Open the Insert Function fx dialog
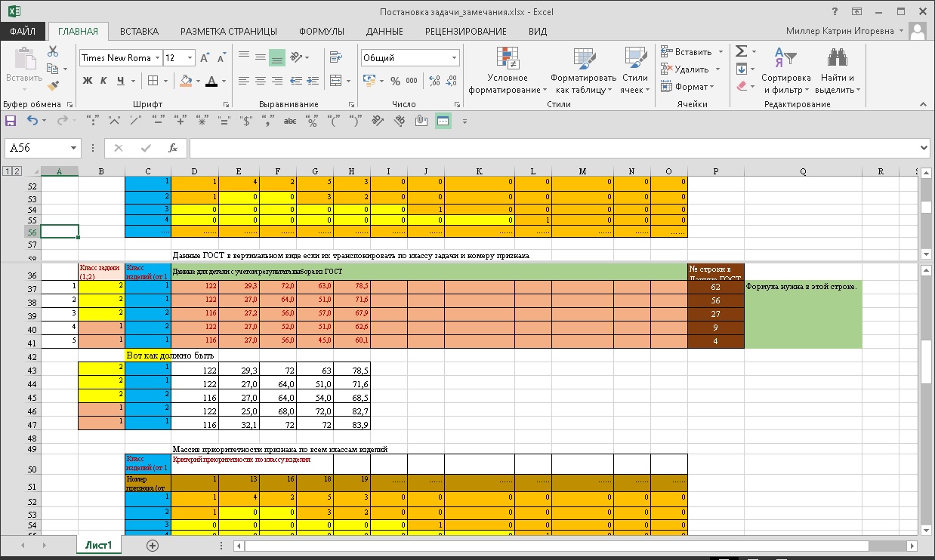Screen dimensions: 935x560 pyautogui.click(x=173, y=148)
